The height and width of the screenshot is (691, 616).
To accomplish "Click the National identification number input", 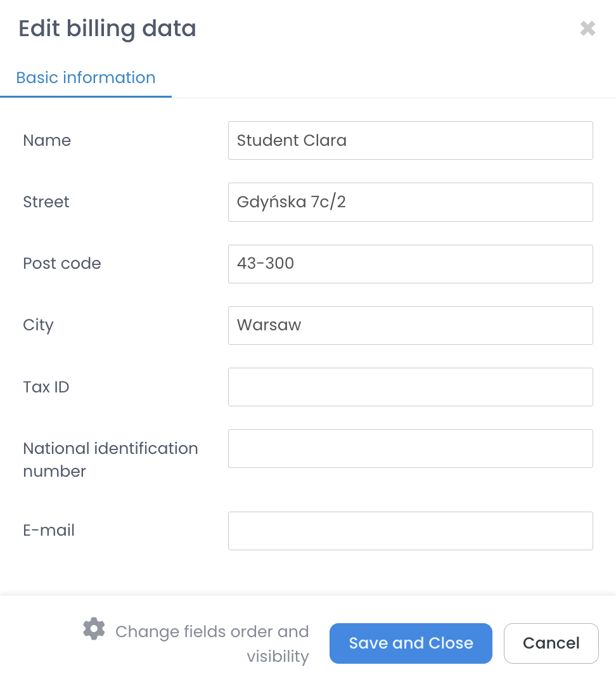I will [410, 448].
